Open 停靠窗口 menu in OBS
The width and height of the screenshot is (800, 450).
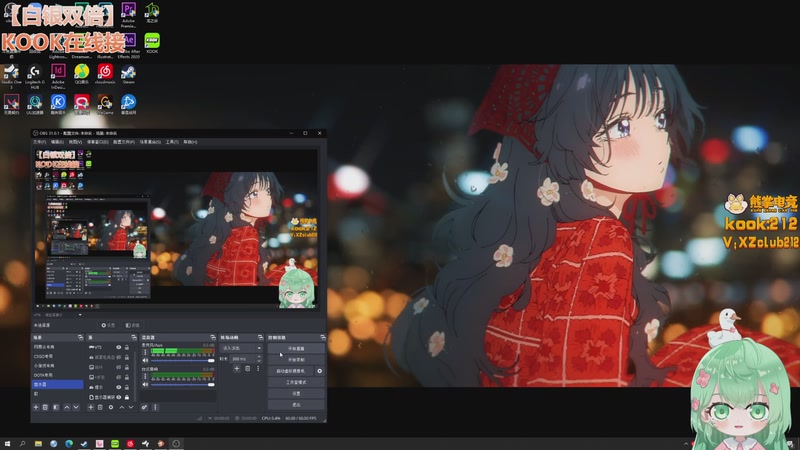(97, 142)
